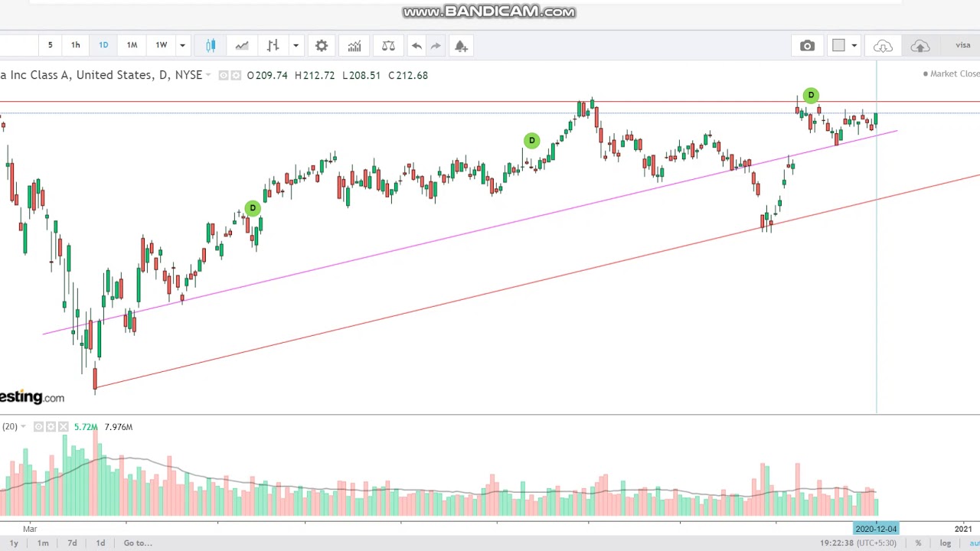This screenshot has width=980, height=551.
Task: Undo the last chart action
Action: click(x=416, y=46)
